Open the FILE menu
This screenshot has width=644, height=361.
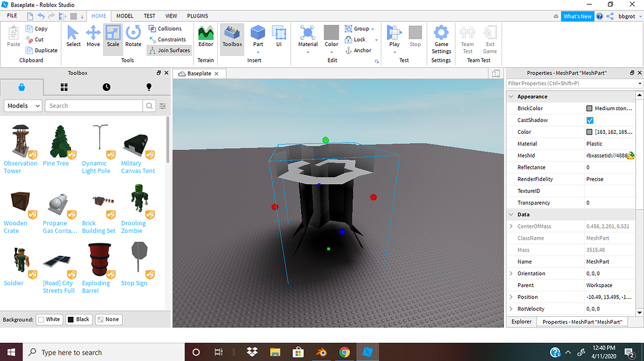[12, 16]
